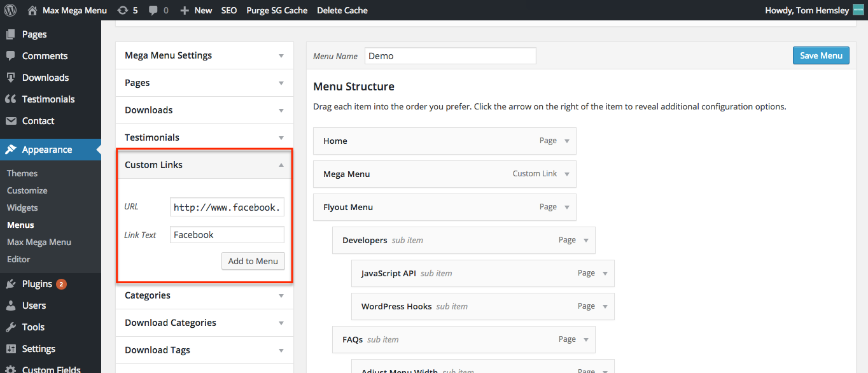The image size is (868, 373).
Task: Expand the Download Categories panel
Action: tap(281, 323)
